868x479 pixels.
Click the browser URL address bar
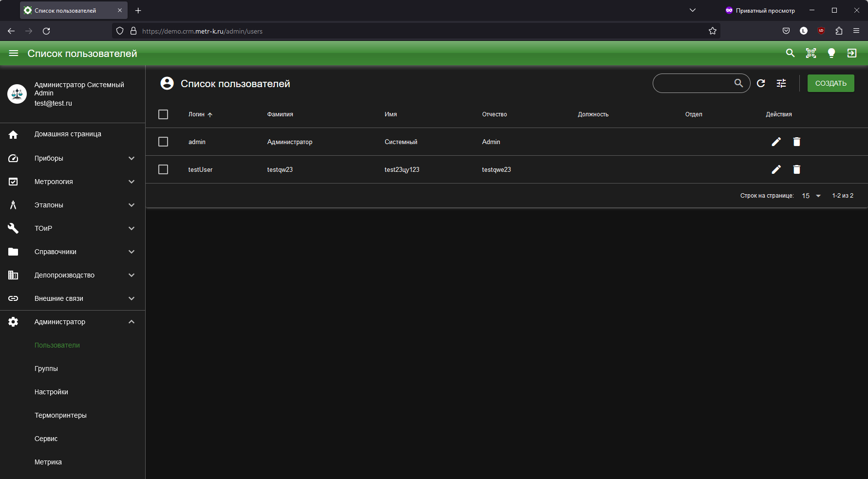(x=416, y=31)
